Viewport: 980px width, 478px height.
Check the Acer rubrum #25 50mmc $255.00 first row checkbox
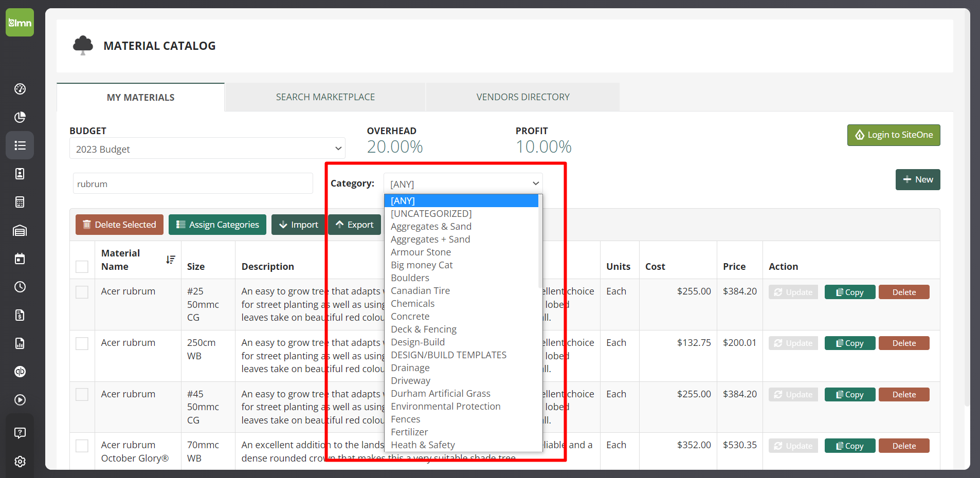pos(82,292)
